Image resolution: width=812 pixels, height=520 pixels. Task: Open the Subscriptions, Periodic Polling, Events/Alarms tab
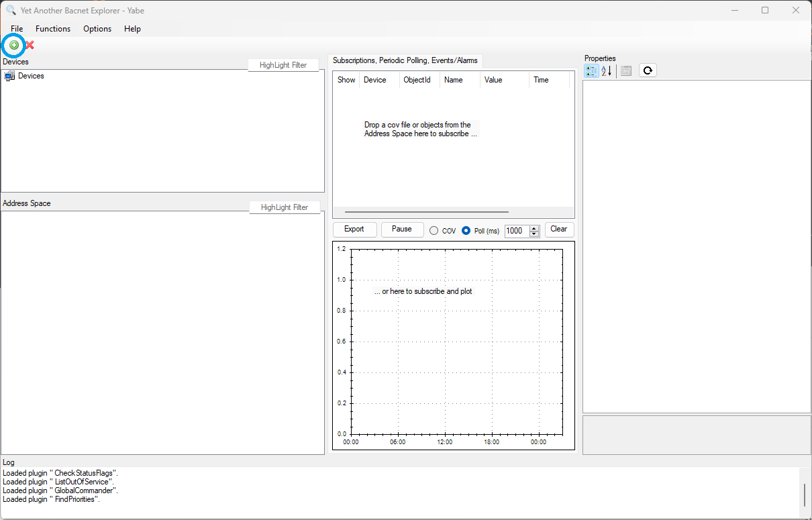pyautogui.click(x=405, y=60)
